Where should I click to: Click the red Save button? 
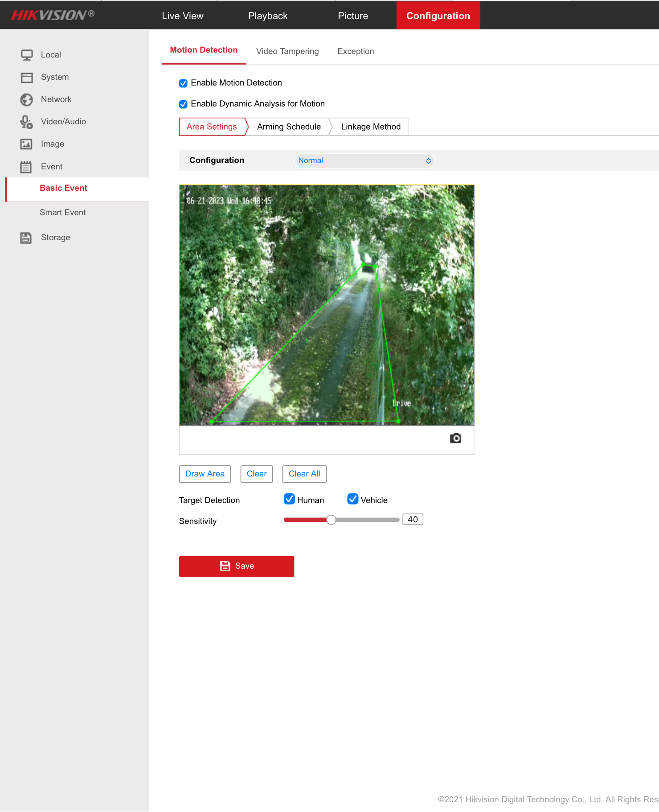point(236,566)
